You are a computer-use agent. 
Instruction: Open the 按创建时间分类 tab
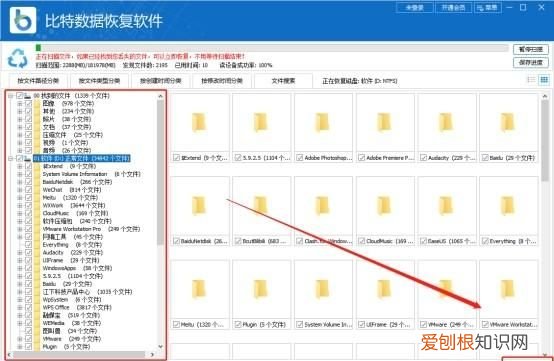coord(161,81)
